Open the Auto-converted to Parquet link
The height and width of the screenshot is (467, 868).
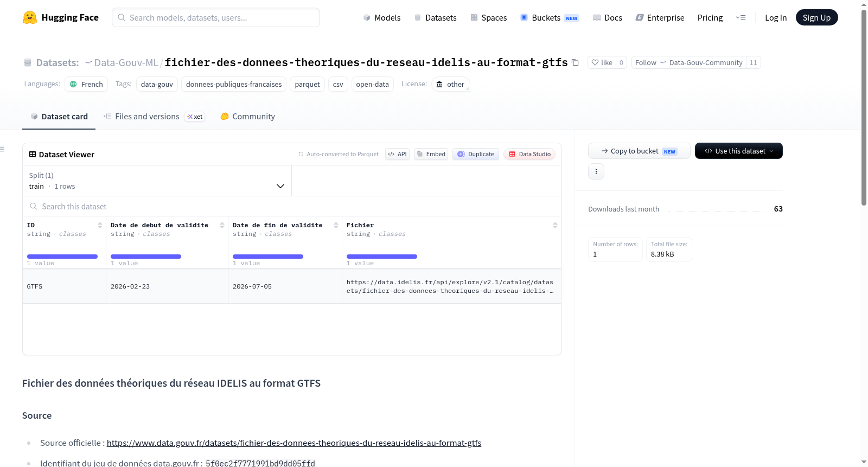pyautogui.click(x=342, y=154)
